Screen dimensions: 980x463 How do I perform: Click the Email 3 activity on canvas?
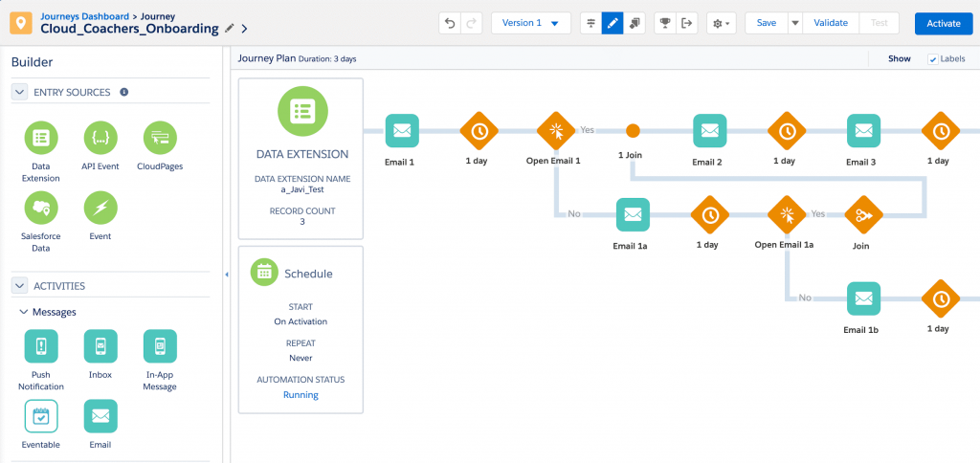click(x=863, y=131)
